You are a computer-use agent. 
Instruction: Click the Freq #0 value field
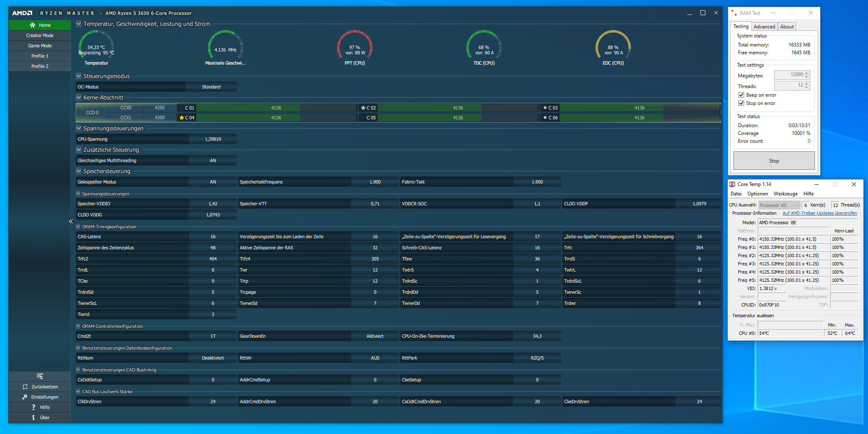794,239
